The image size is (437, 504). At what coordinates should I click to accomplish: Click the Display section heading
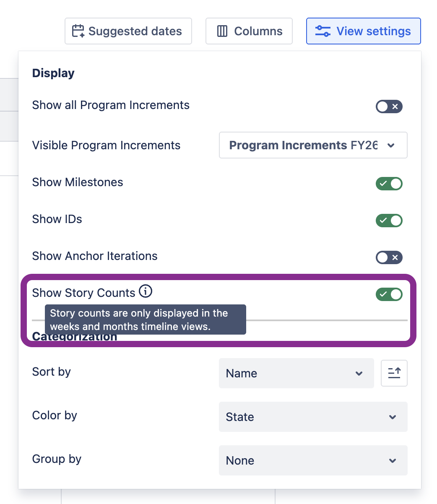(x=53, y=73)
